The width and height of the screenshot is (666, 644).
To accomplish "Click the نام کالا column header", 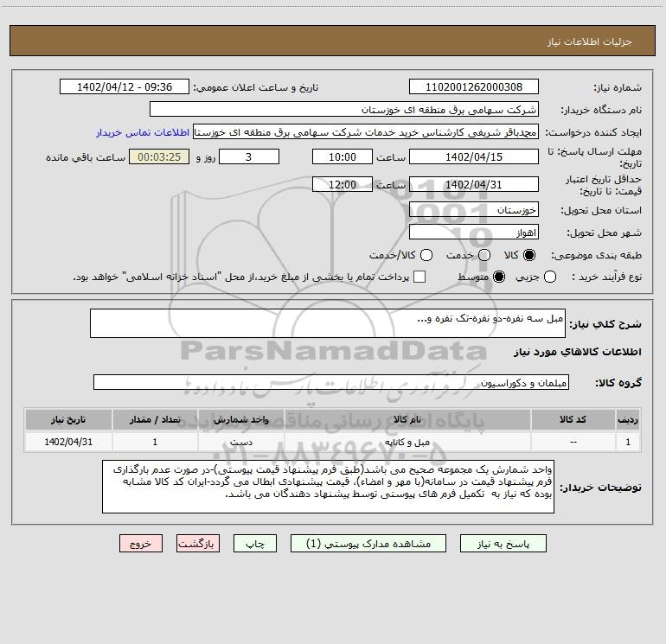I will (407, 419).
